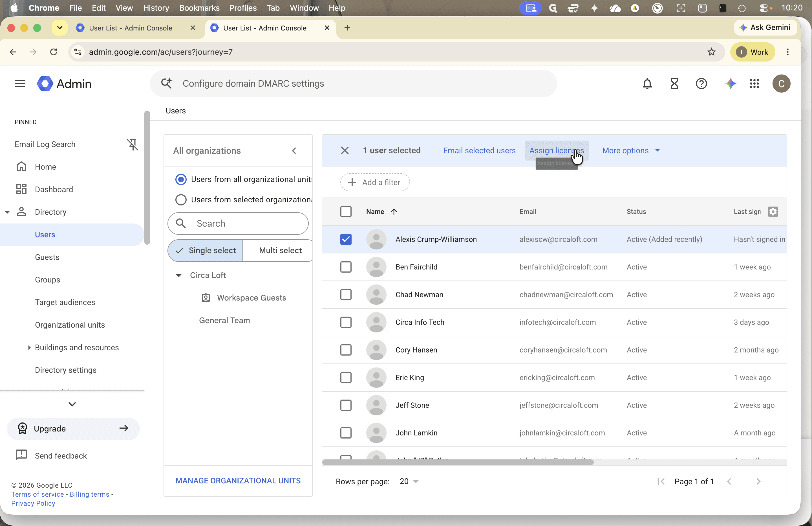Viewport: 812px width, 526px height.
Task: Click Manage Organizational Units link
Action: [x=238, y=481]
